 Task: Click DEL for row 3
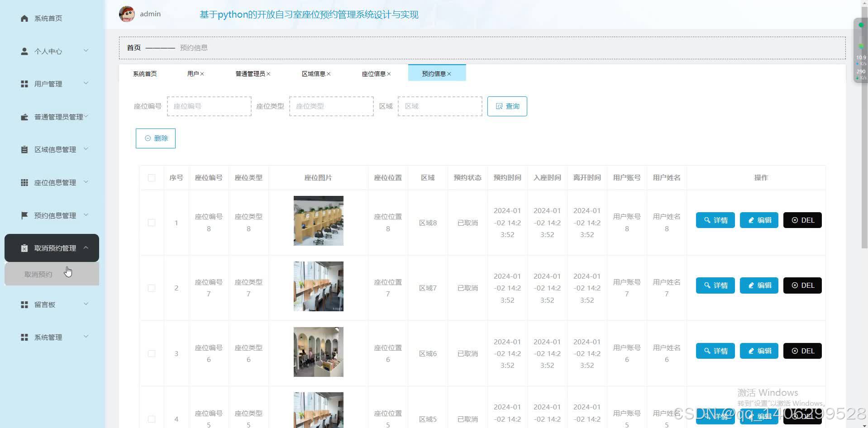coord(802,351)
